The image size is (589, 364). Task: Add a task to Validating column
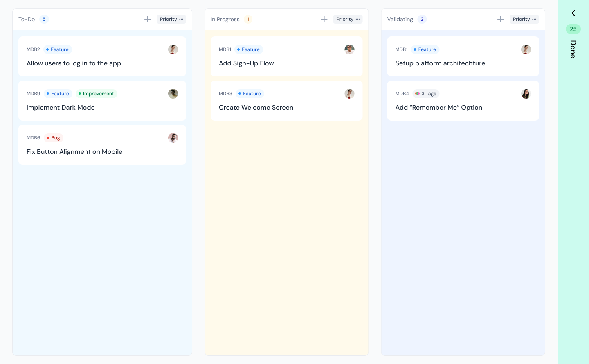pyautogui.click(x=500, y=19)
